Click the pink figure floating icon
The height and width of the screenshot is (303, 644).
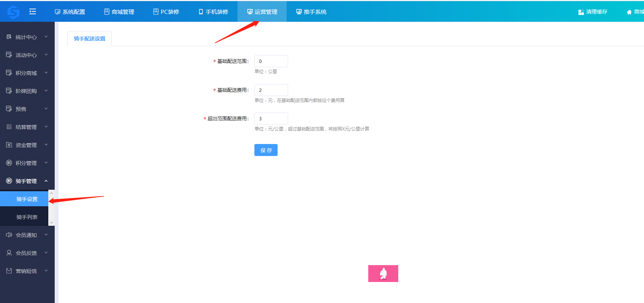tap(383, 273)
